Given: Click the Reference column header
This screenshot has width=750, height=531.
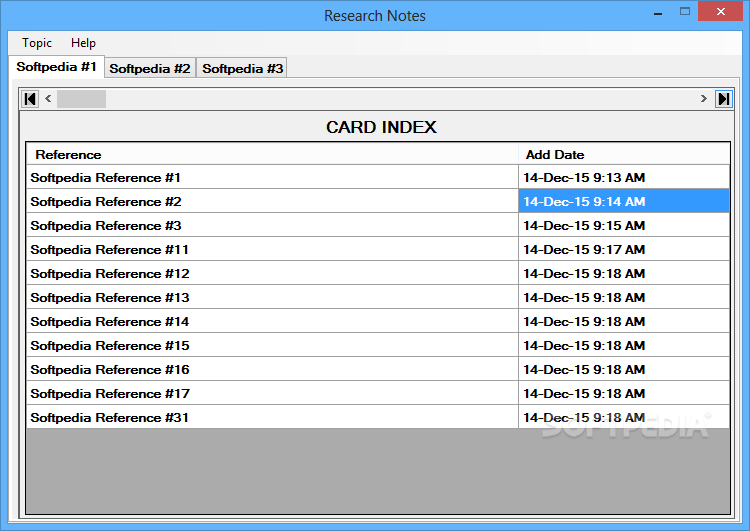Looking at the screenshot, I should pos(272,155).
